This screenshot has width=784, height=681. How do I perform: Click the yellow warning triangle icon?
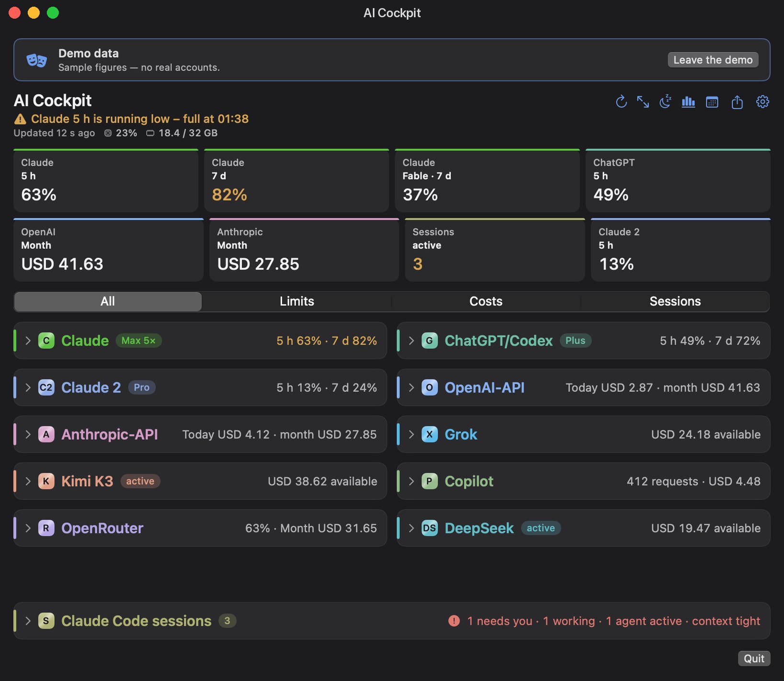(20, 119)
